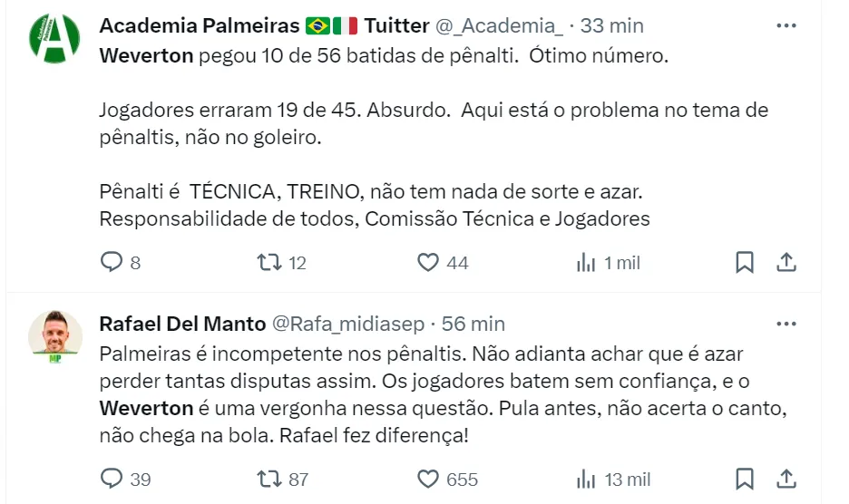Screen dimensions: 849x504
Task: Bookmark Rafael Del Manto's tweet
Action: coord(744,479)
